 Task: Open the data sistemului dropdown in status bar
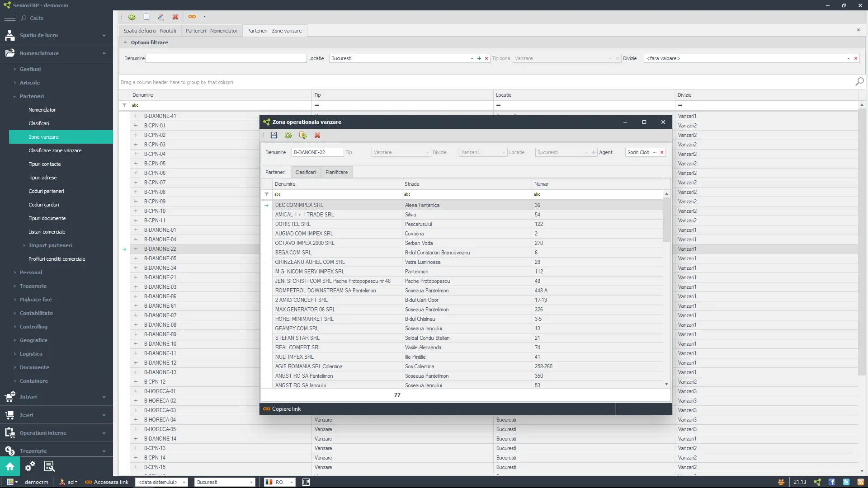click(x=184, y=482)
